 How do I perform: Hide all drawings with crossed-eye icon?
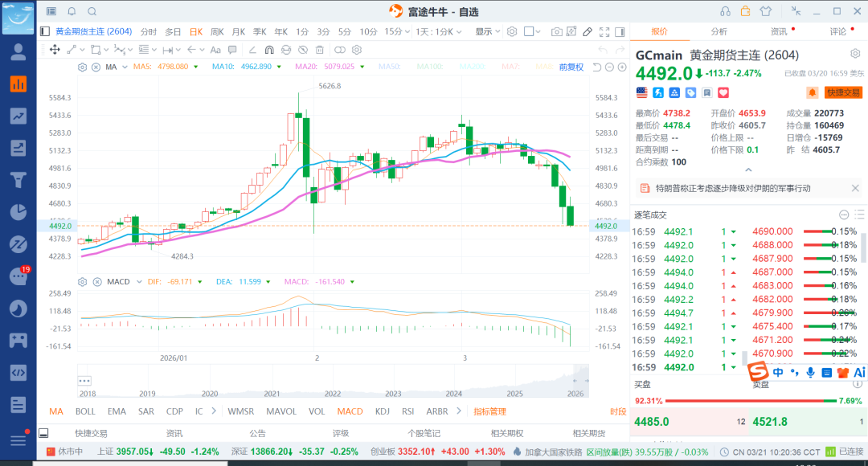pos(303,50)
